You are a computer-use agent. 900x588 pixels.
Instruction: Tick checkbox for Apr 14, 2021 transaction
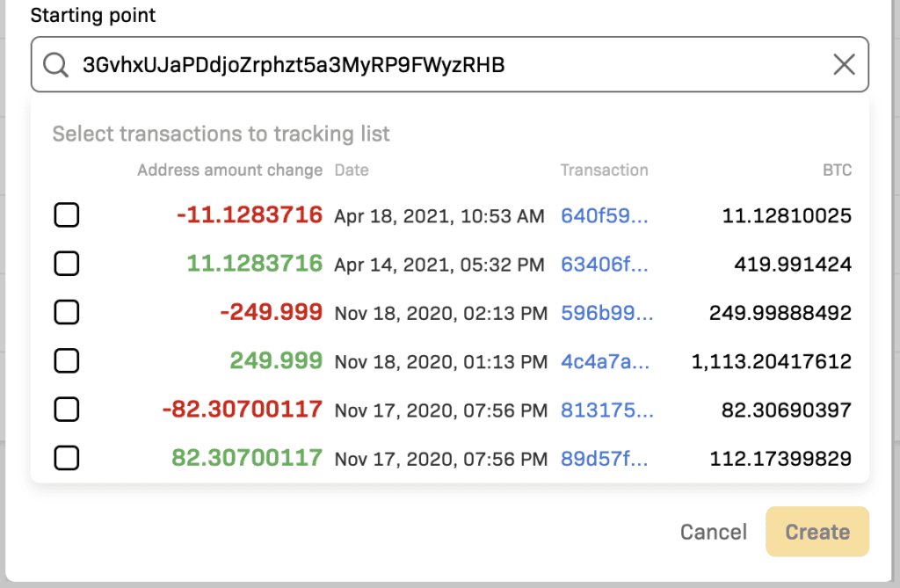(67, 264)
